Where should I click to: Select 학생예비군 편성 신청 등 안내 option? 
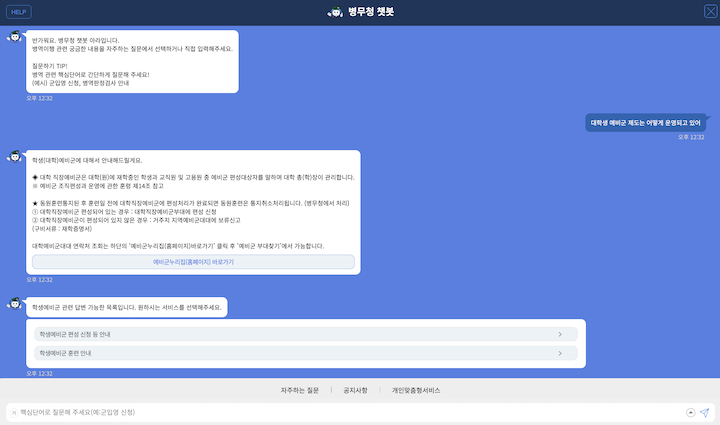pos(306,334)
